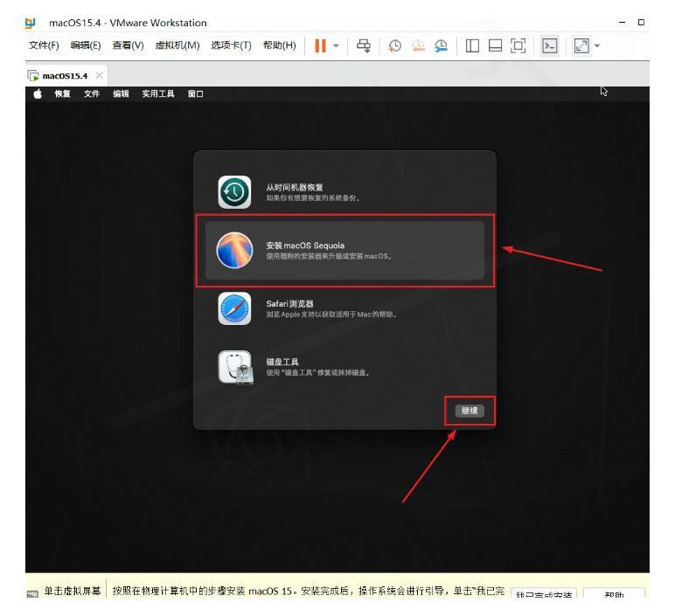This screenshot has width=675, height=616.
Task: Toggle the library sidebar panel icon
Action: [472, 45]
